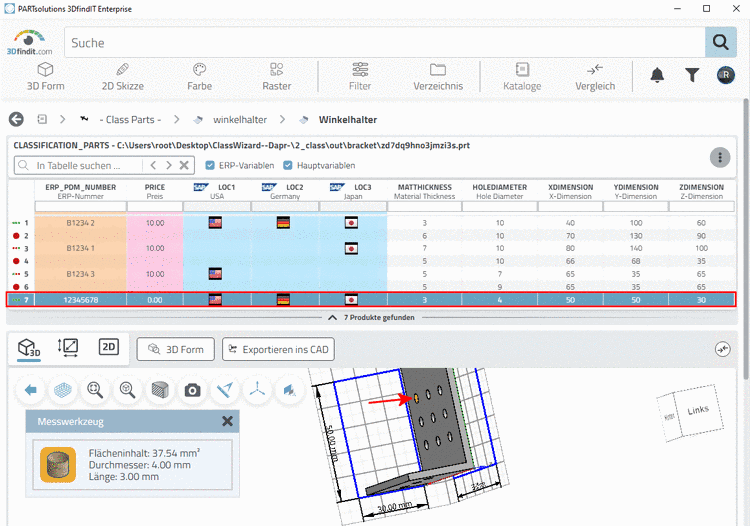Click the catalog root breadcrumb icon
Image resolution: width=750 pixels, height=526 pixels.
coord(42,119)
